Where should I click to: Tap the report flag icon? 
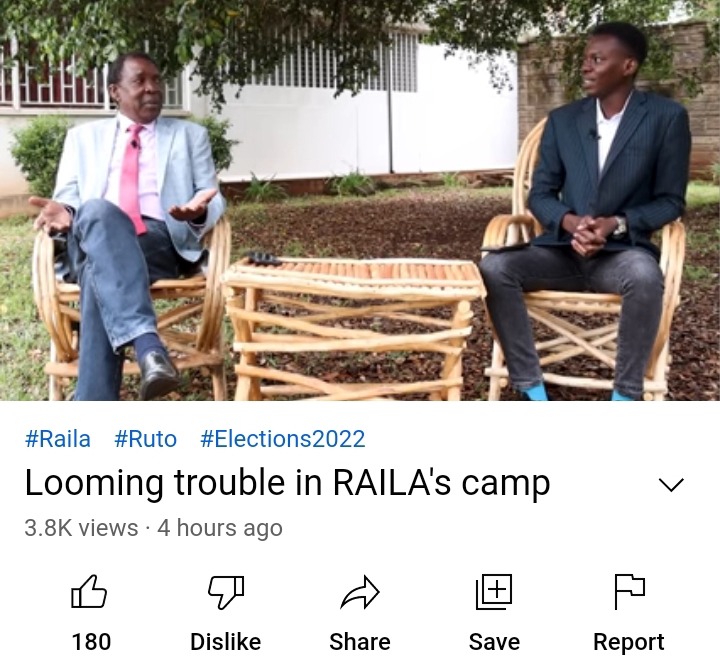coord(630,592)
